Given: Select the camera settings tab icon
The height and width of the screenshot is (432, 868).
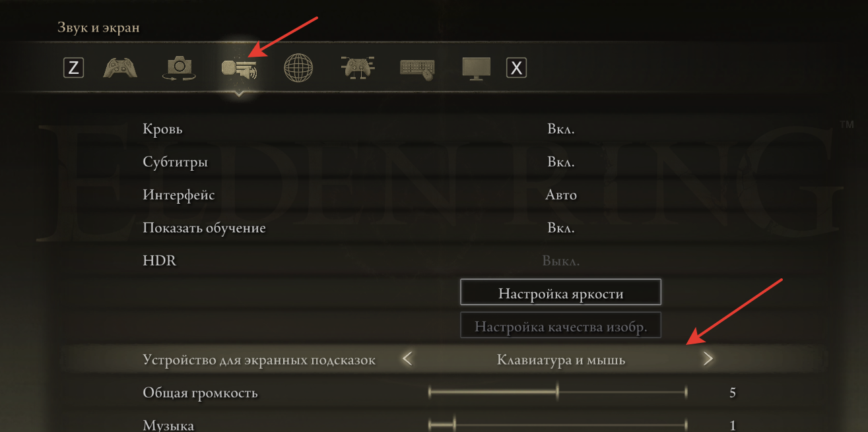Looking at the screenshot, I should (x=179, y=68).
